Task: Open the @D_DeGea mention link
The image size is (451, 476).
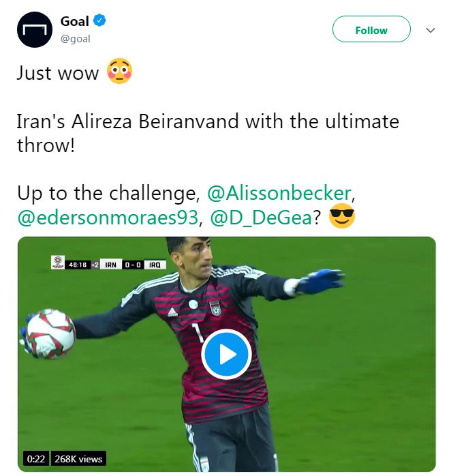Action: point(261,218)
